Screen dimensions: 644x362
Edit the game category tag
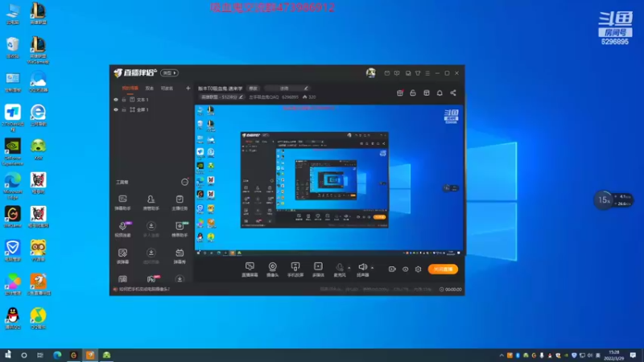tap(221, 97)
